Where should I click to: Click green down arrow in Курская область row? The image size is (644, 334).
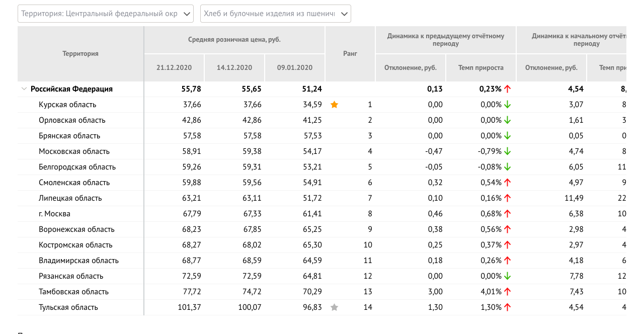pyautogui.click(x=508, y=105)
